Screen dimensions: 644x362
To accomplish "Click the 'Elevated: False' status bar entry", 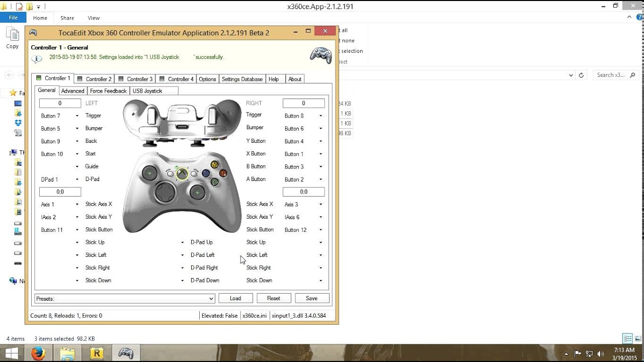I will tap(219, 316).
